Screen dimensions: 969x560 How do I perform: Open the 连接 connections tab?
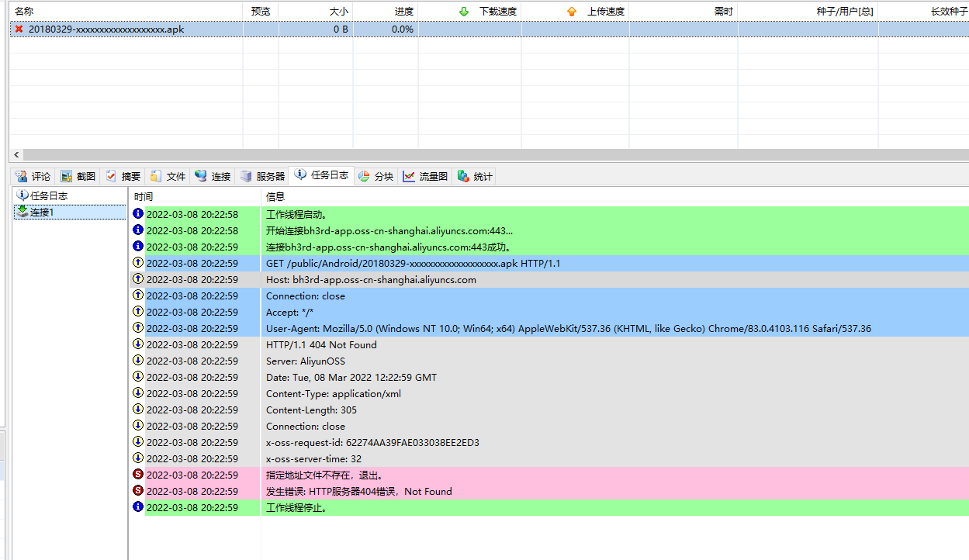coord(213,176)
